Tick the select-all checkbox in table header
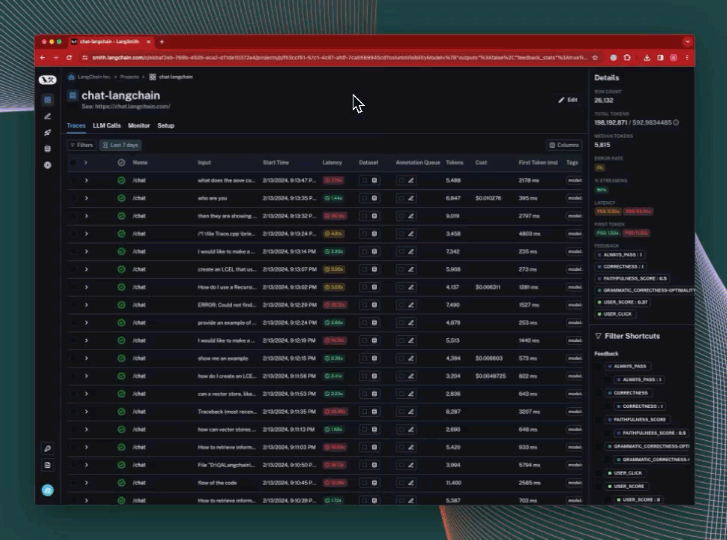This screenshot has width=727, height=540. click(73, 163)
